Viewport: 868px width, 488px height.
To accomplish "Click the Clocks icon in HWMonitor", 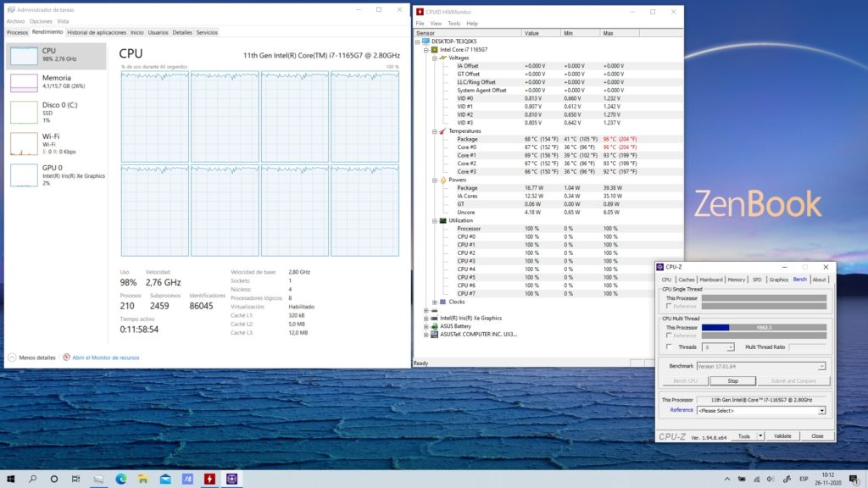I will click(442, 302).
